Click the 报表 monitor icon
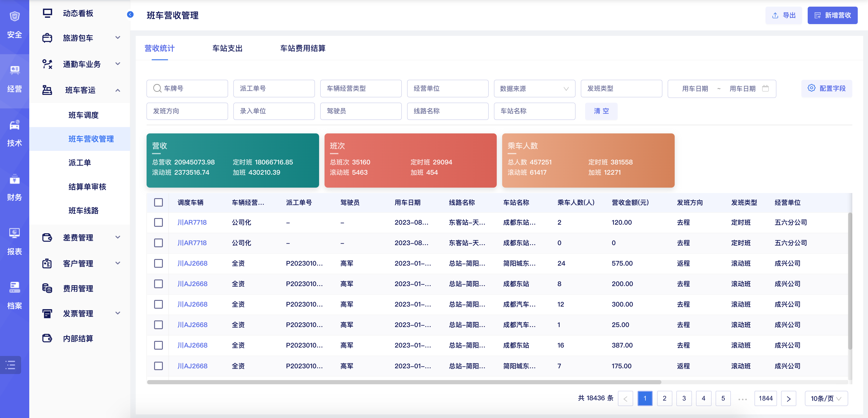The image size is (868, 418). click(14, 233)
